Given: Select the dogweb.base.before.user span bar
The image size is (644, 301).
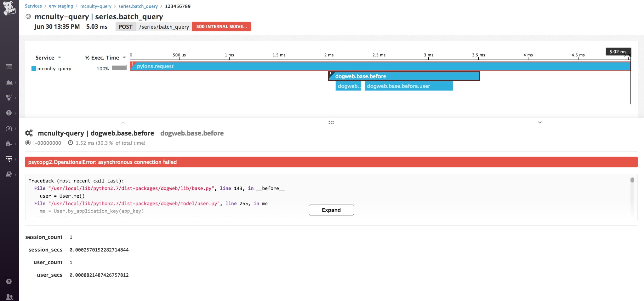Looking at the screenshot, I should 408,86.
